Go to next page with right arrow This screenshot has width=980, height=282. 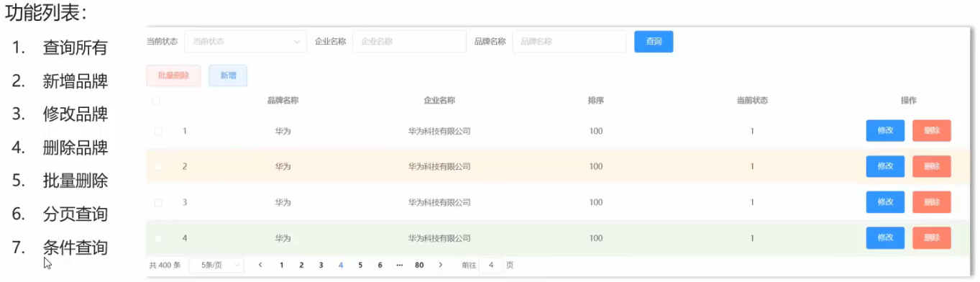click(x=440, y=265)
